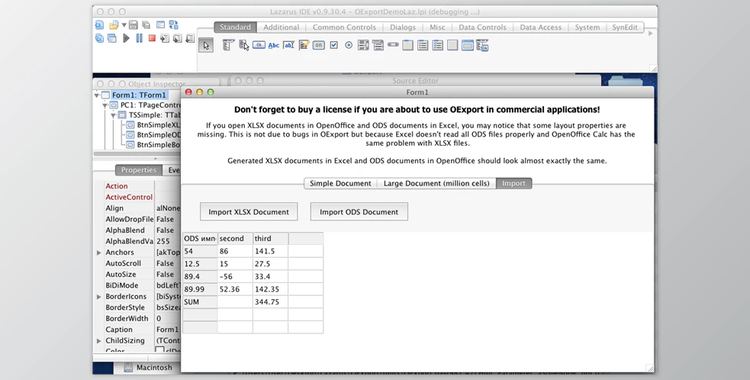Select the TButton component icon
The image size is (750, 380).
(259, 45)
